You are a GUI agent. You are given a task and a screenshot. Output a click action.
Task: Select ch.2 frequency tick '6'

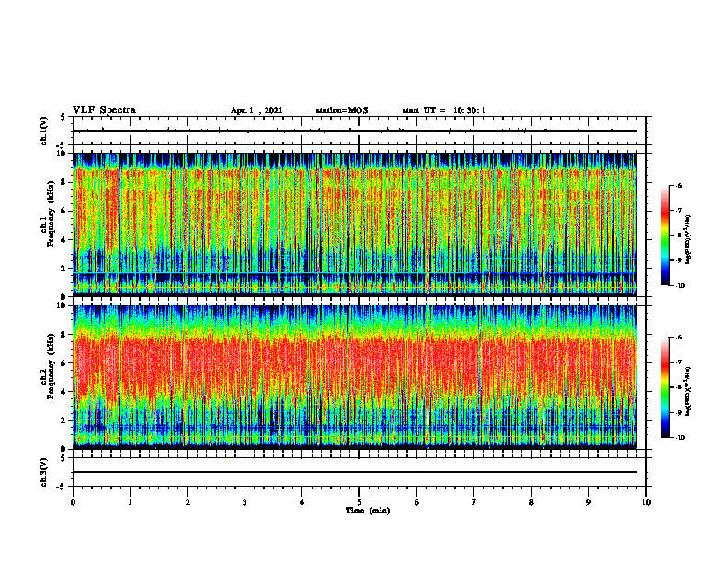(64, 363)
